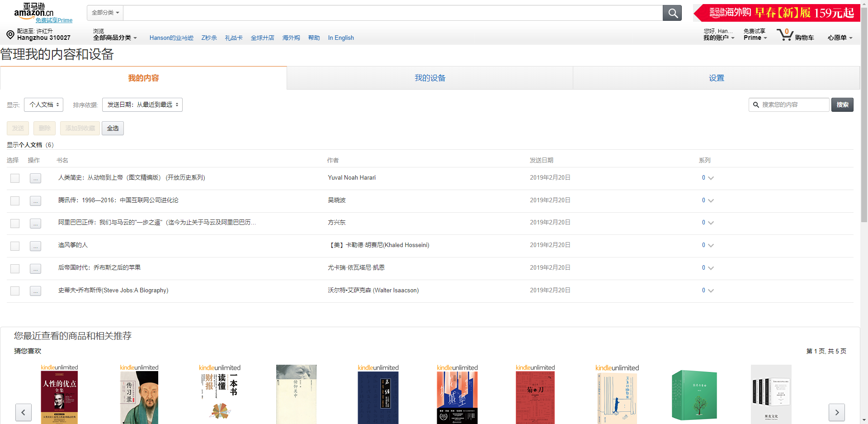
Task: Expand series chevron for 后帝国时代
Action: point(711,268)
